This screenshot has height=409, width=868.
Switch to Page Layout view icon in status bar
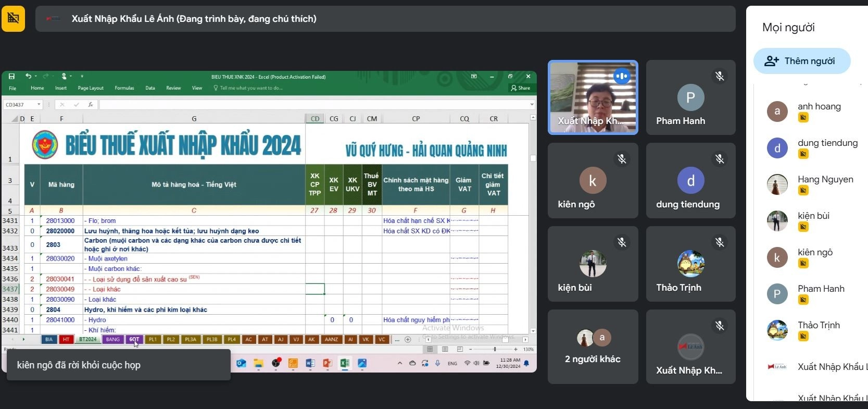pyautogui.click(x=445, y=349)
